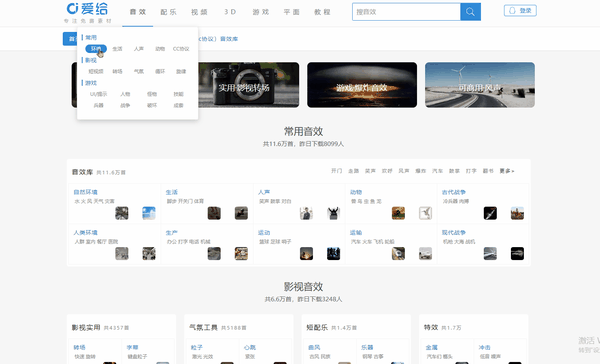Open the 人声 category link in 音效库
Viewport: 600px width, 364px height.
pos(264,192)
